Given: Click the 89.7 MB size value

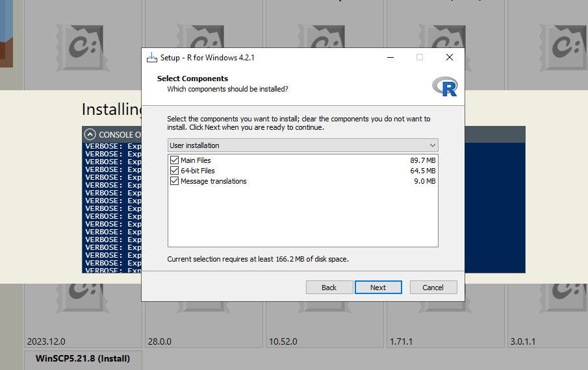Looking at the screenshot, I should point(422,160).
